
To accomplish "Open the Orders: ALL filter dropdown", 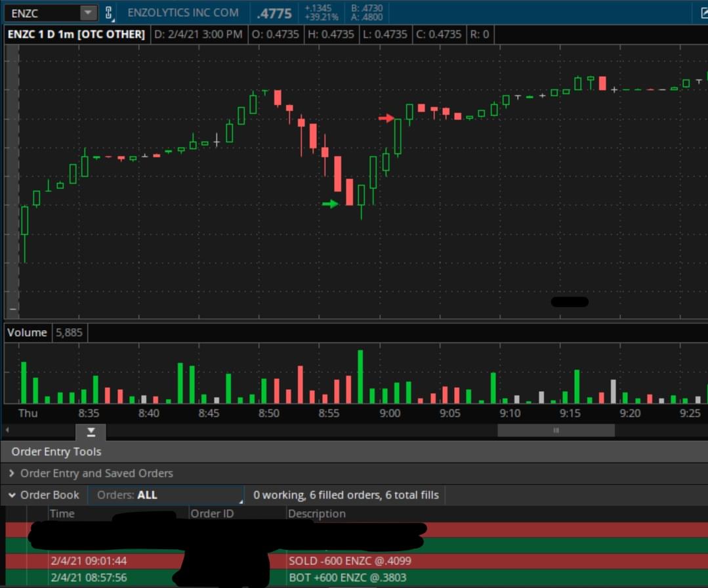I will tap(166, 495).
